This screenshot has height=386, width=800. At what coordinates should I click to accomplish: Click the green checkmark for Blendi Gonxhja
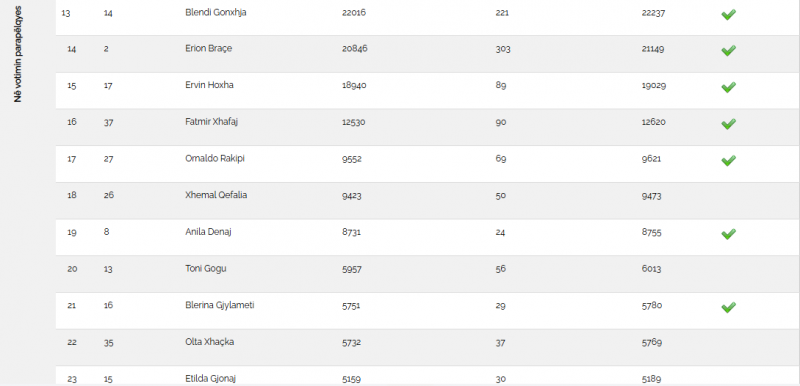point(728,14)
